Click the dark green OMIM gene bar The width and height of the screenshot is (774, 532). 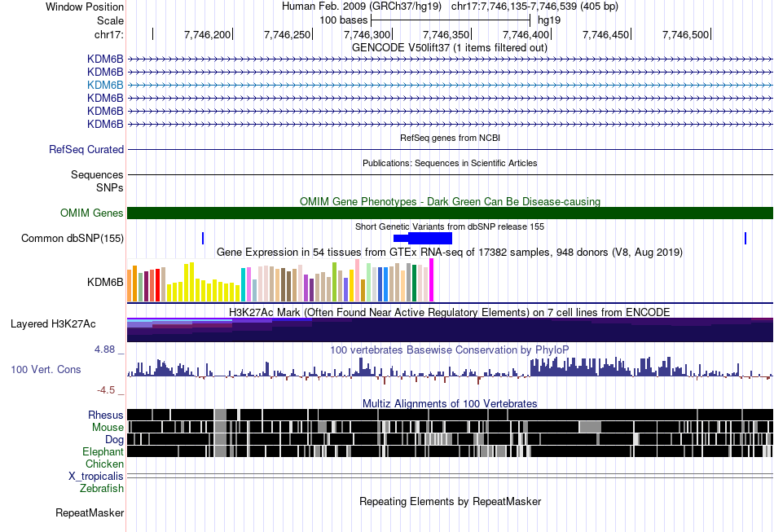450,213
